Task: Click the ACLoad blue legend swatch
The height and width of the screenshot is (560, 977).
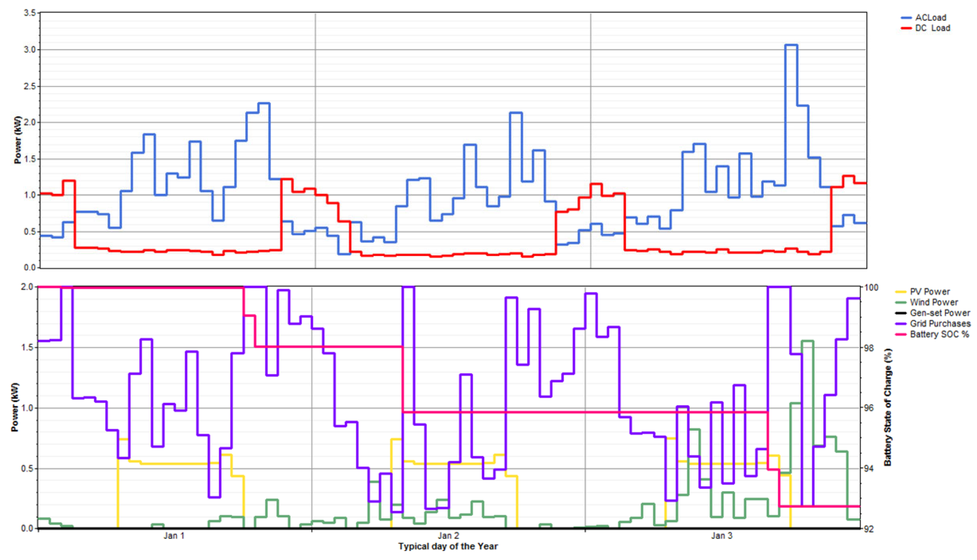Action: click(x=906, y=18)
